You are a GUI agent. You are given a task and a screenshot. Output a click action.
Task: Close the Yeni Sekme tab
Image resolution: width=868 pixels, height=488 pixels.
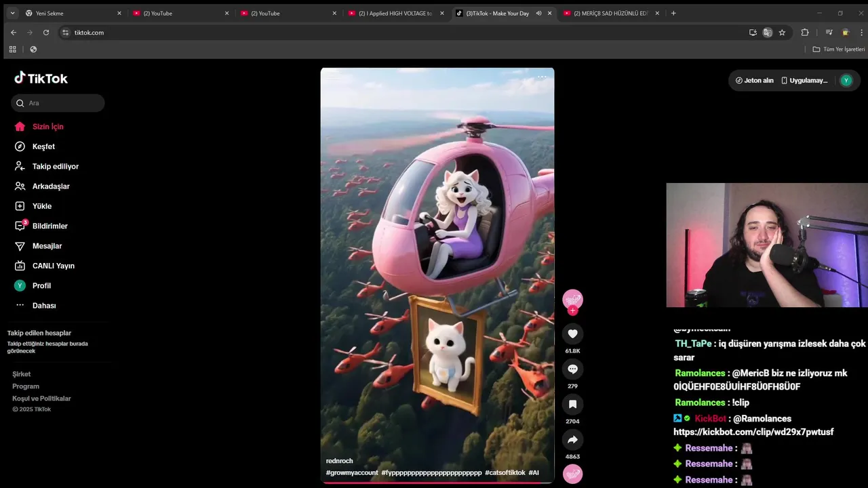(x=119, y=13)
